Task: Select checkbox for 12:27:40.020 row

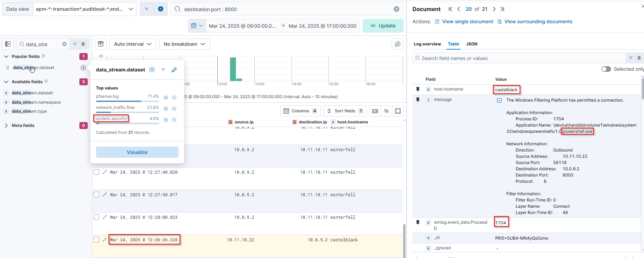Action: [96, 172]
